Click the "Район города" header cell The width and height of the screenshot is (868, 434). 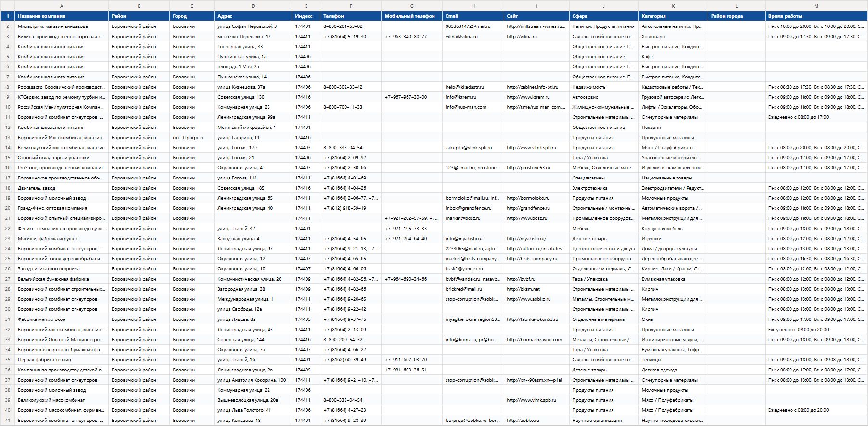[737, 16]
